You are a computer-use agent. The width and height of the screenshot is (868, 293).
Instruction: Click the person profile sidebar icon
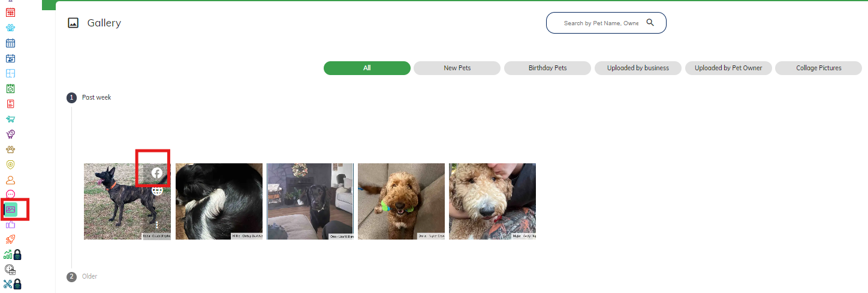[10, 180]
